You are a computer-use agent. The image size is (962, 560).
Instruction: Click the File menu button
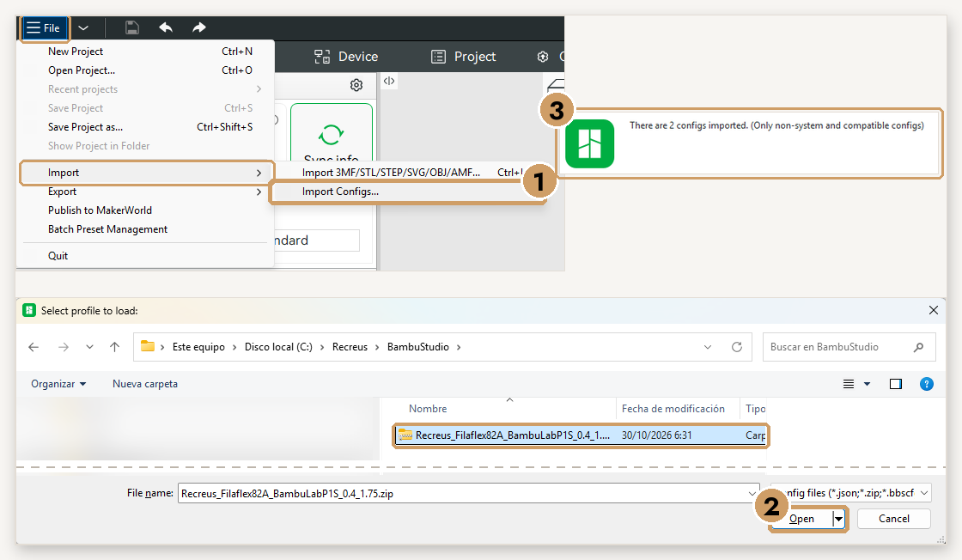[44, 28]
